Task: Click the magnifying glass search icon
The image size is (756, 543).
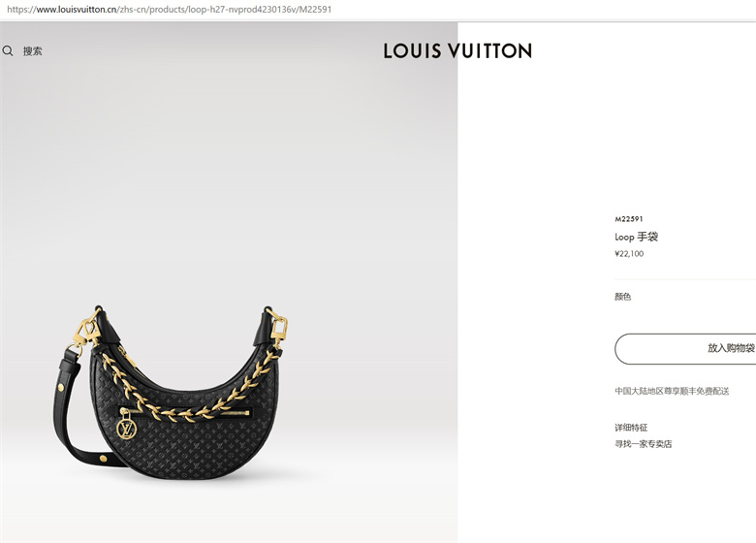Action: (8, 50)
